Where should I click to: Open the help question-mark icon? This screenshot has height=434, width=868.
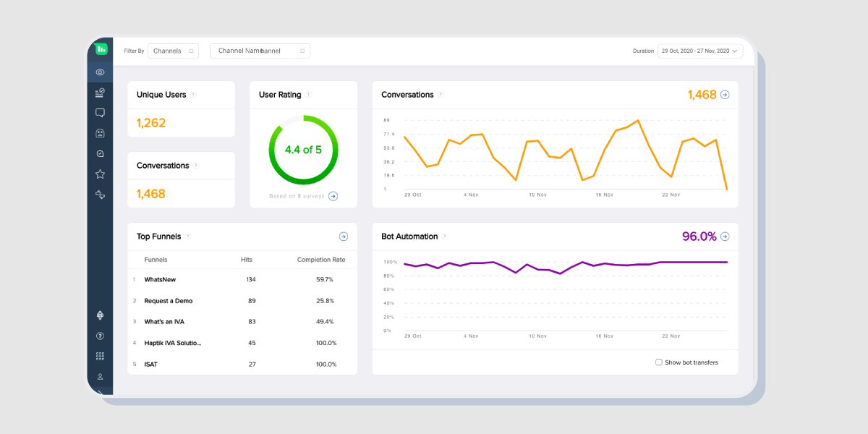coord(100,336)
